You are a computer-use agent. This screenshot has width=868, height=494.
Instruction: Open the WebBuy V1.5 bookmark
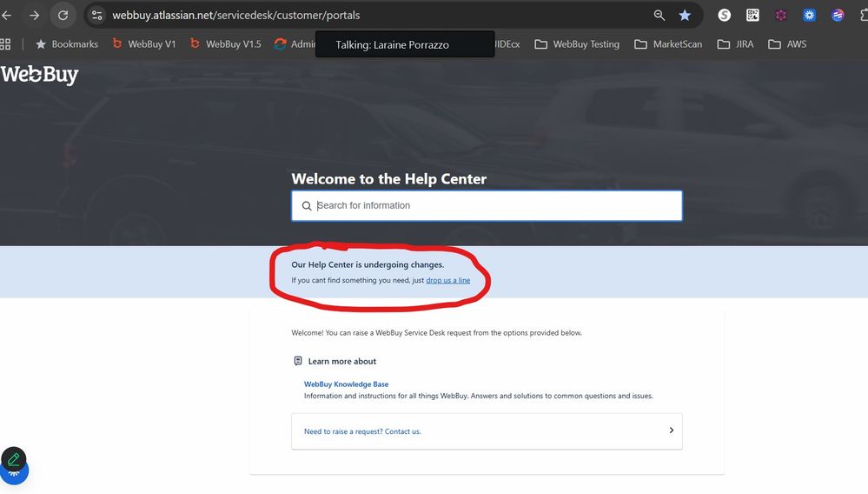(225, 44)
